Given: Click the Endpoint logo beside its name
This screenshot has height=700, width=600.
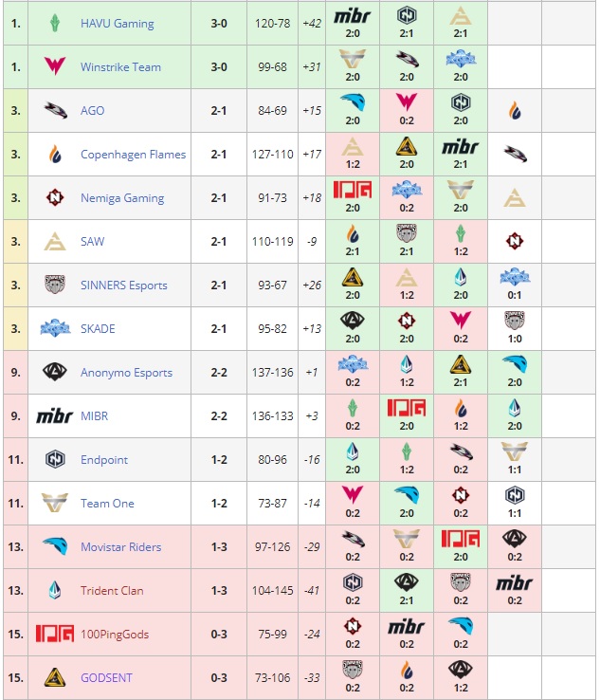Looking at the screenshot, I should click(55, 459).
